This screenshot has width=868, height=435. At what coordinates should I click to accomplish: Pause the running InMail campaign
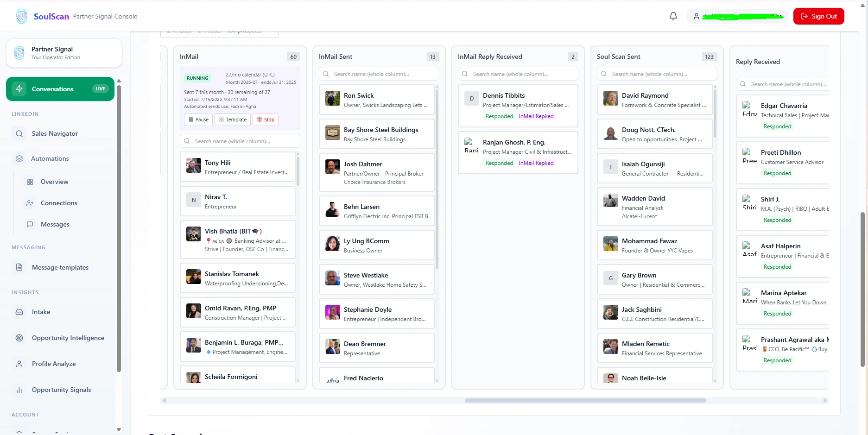pos(198,120)
